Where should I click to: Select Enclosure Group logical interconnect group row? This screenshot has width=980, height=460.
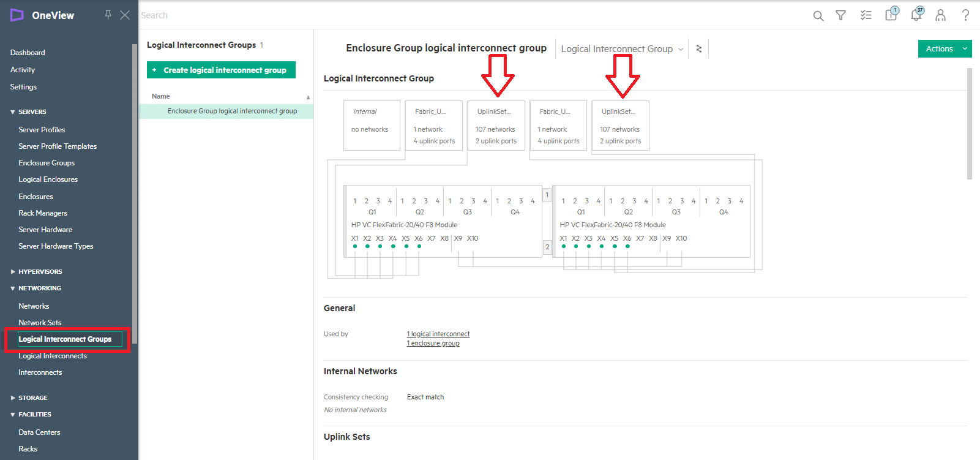pyautogui.click(x=226, y=111)
